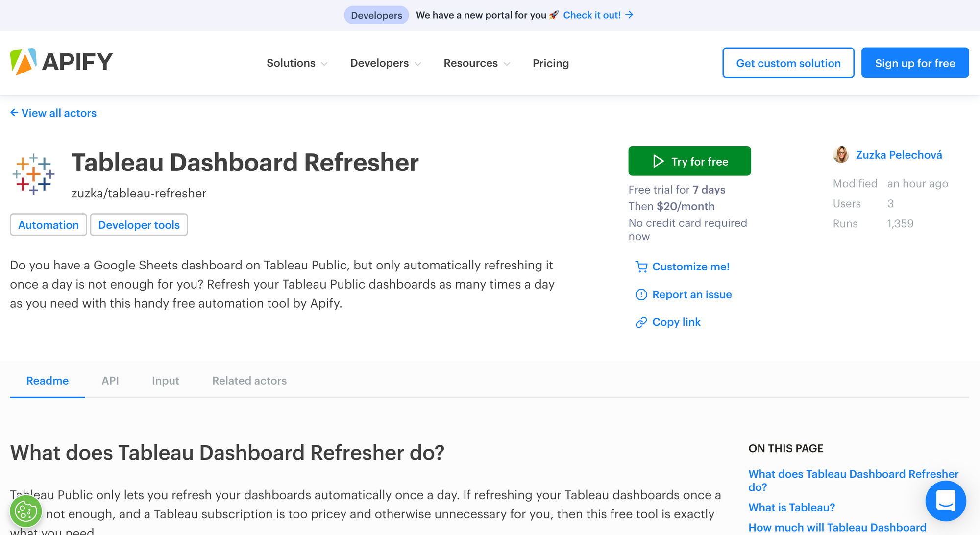Expand the Solutions dropdown menu
Image resolution: width=980 pixels, height=535 pixels.
click(297, 63)
